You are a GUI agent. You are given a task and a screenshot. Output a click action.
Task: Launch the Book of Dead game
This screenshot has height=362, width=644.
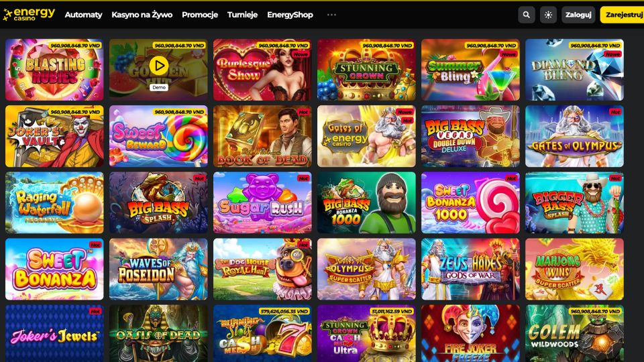262,136
